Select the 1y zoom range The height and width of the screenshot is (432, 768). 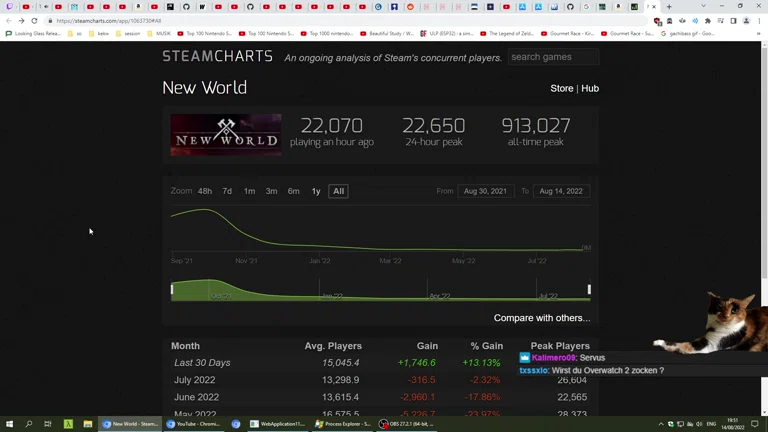coord(316,191)
